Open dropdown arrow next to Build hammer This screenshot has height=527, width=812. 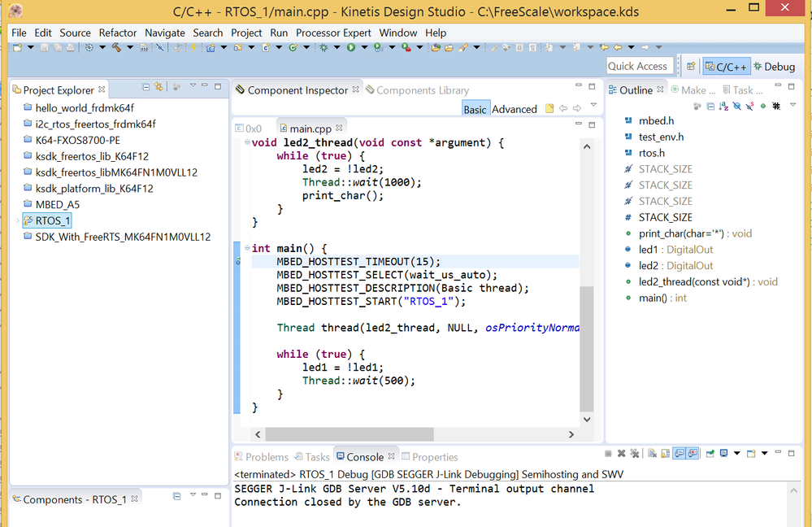(130, 48)
